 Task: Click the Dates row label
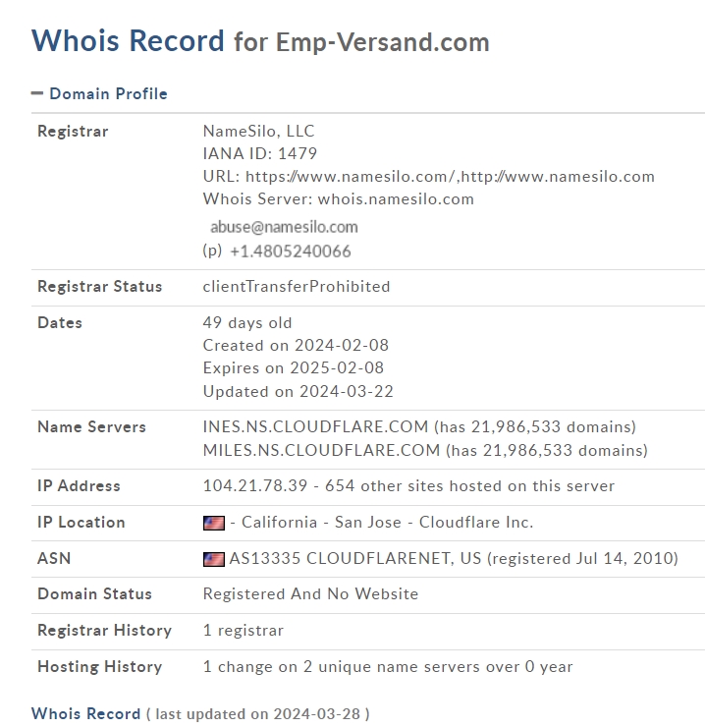[60, 322]
